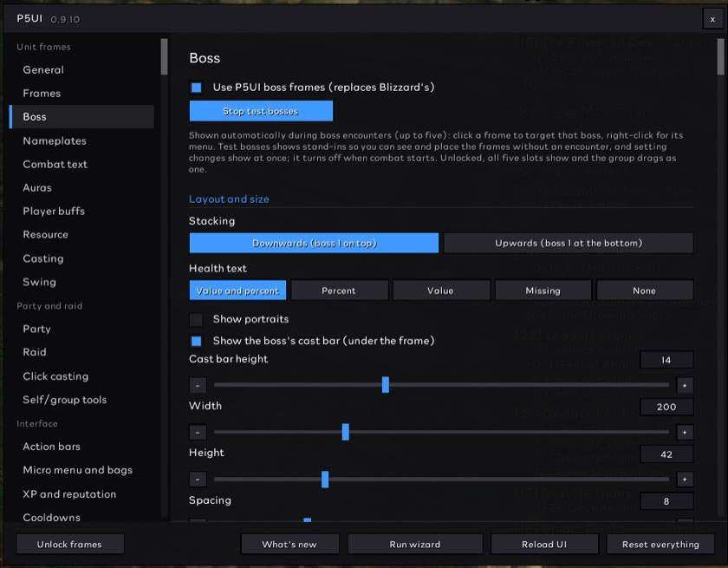Click the Height slider handle

tap(325, 479)
